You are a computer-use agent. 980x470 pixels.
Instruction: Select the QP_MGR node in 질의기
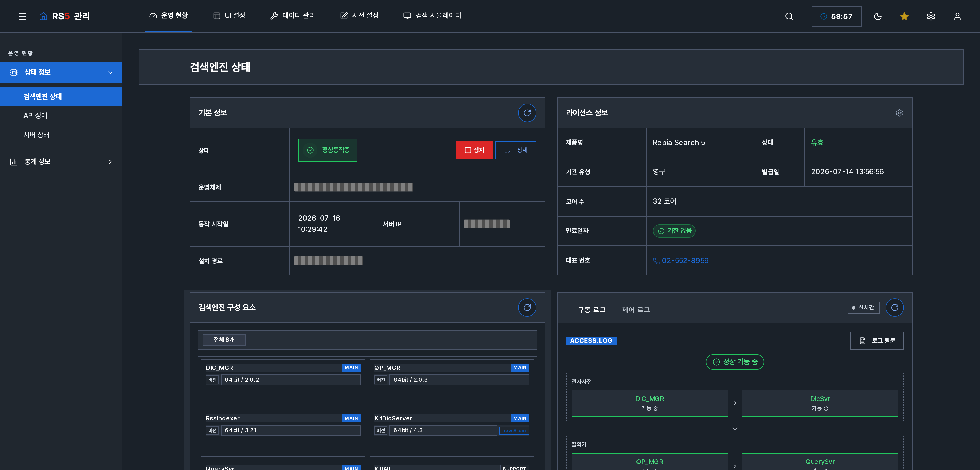click(x=650, y=461)
